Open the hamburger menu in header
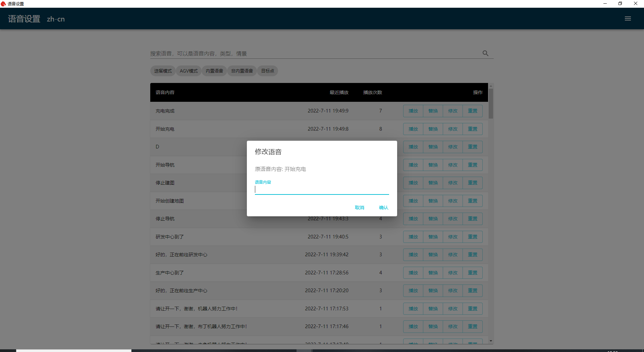Image resolution: width=644 pixels, height=352 pixels. (628, 19)
